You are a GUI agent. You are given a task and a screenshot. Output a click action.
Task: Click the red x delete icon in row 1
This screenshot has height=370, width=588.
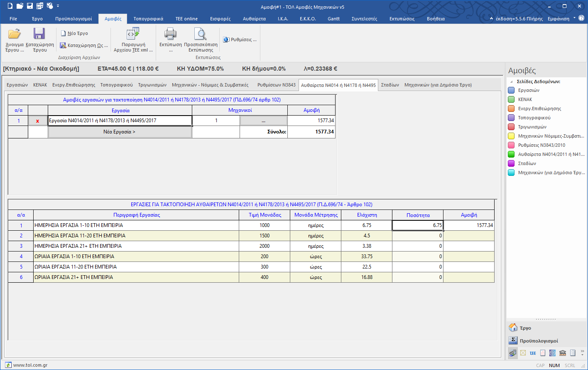[38, 121]
